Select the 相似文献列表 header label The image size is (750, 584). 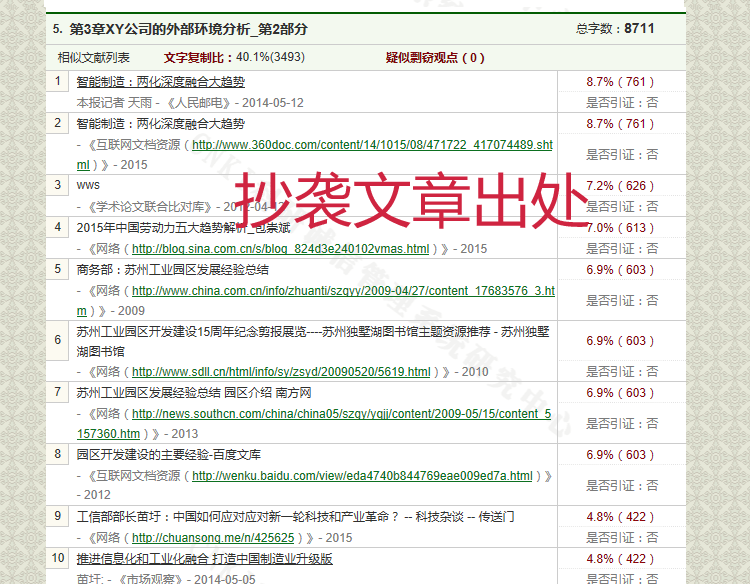93,58
